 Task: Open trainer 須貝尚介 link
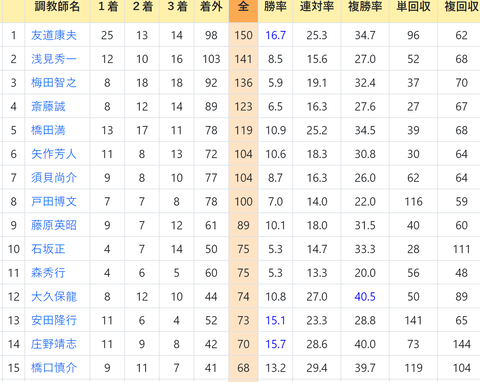pos(54,178)
